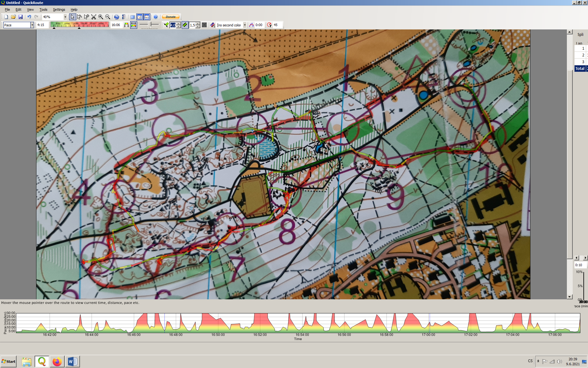Select the pointer tool
The height and width of the screenshot is (368, 588).
pyautogui.click(x=72, y=17)
